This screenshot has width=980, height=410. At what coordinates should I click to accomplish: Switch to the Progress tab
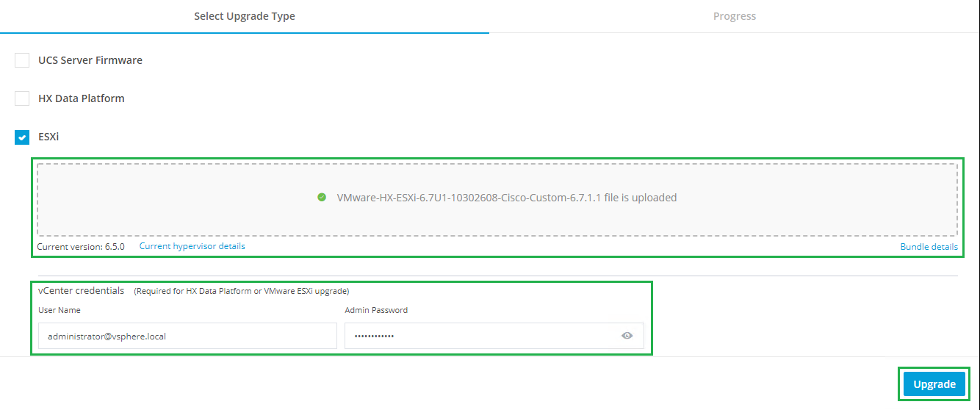734,16
